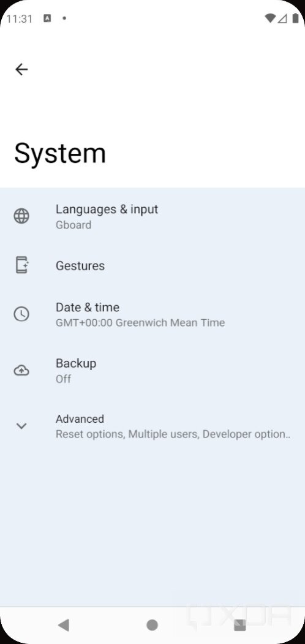The height and width of the screenshot is (644, 305).
Task: Tap the phone sparkle Gestures icon
Action: coord(21,265)
